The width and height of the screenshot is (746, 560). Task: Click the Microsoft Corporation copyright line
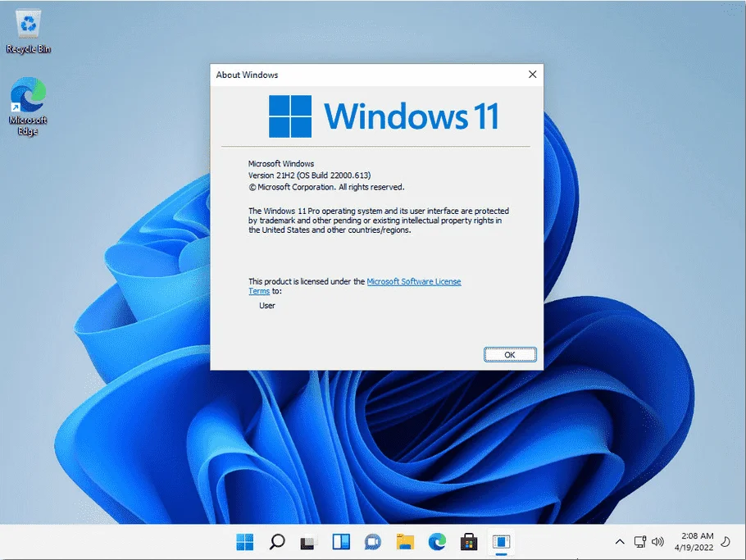click(x=326, y=187)
